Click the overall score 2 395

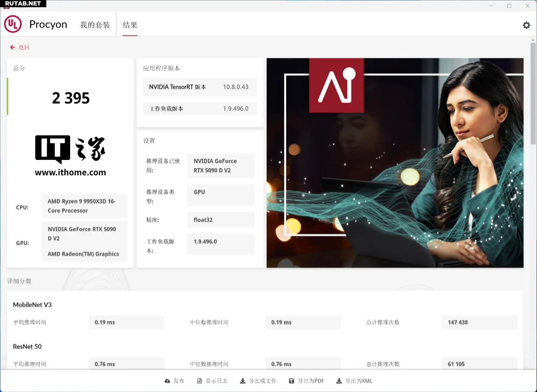point(71,98)
